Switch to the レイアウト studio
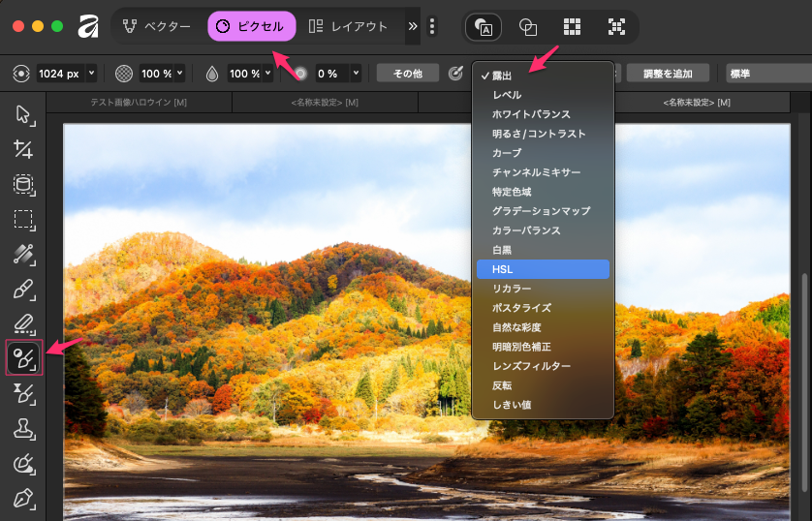 (348, 27)
